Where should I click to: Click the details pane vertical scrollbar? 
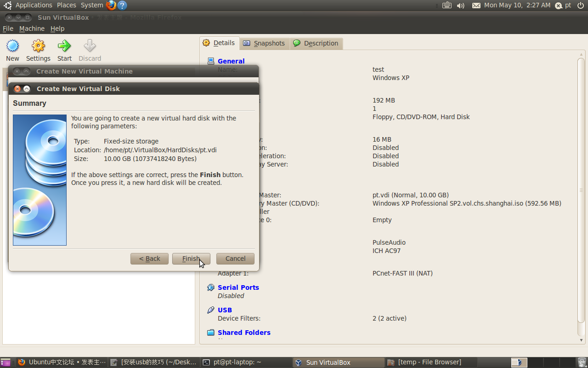click(581, 190)
